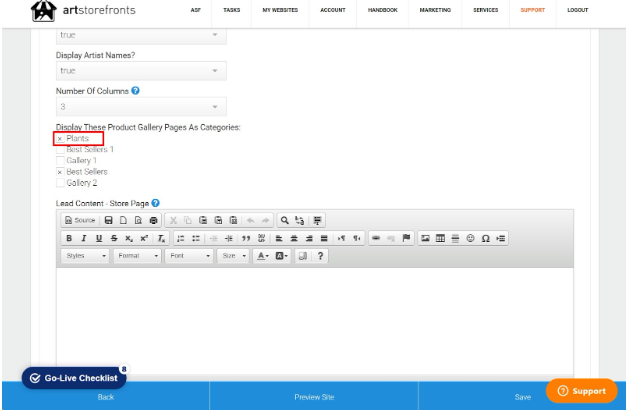Open the Font dropdown in editor

point(189,256)
